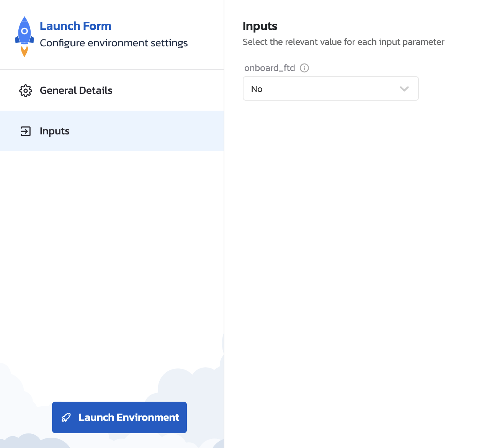The width and height of the screenshot is (497, 448).
Task: Click the selected "No" value text
Action: [257, 89]
